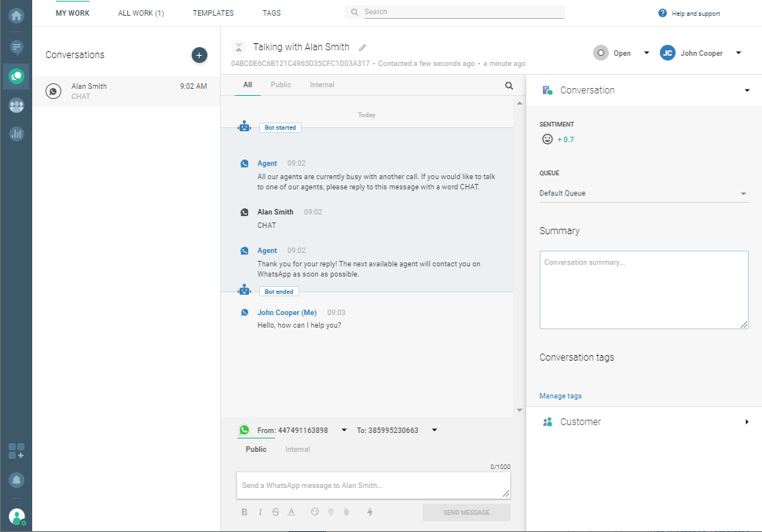Open the Home icon in sidebar

pyautogui.click(x=16, y=15)
